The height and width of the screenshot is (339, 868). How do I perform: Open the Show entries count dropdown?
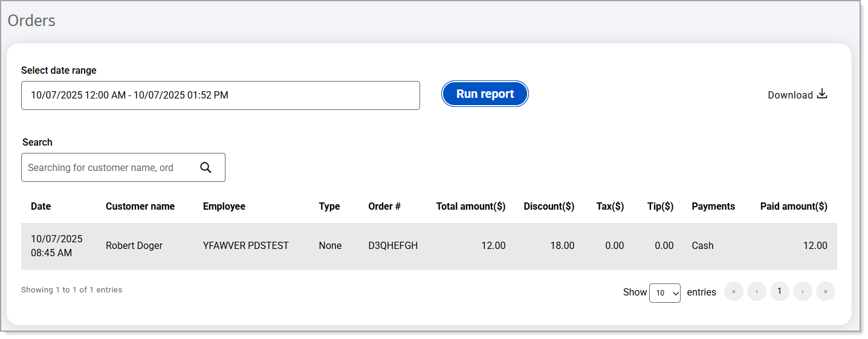(x=664, y=292)
